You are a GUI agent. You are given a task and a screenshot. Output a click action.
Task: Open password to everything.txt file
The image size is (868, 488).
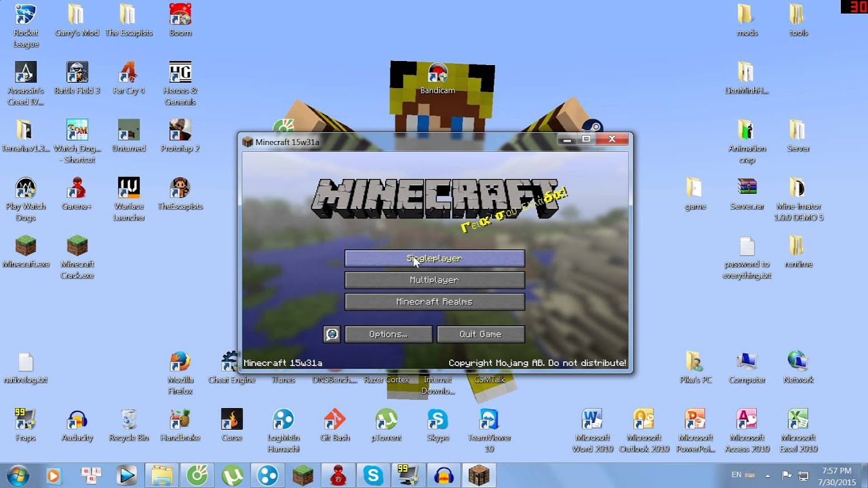pos(747,257)
